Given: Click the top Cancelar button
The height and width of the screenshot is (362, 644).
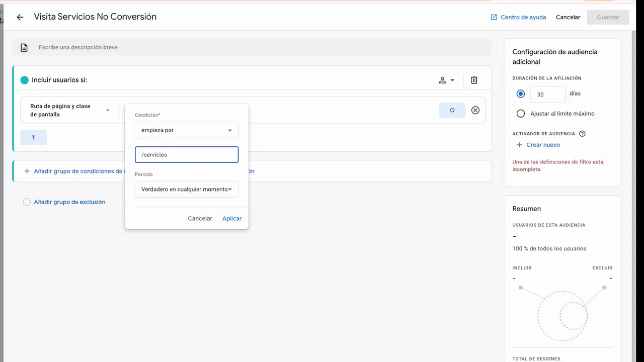Looking at the screenshot, I should tap(568, 17).
